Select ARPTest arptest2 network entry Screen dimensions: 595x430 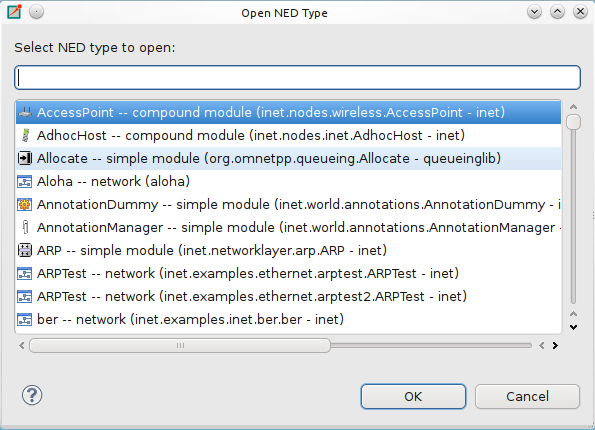point(288,296)
